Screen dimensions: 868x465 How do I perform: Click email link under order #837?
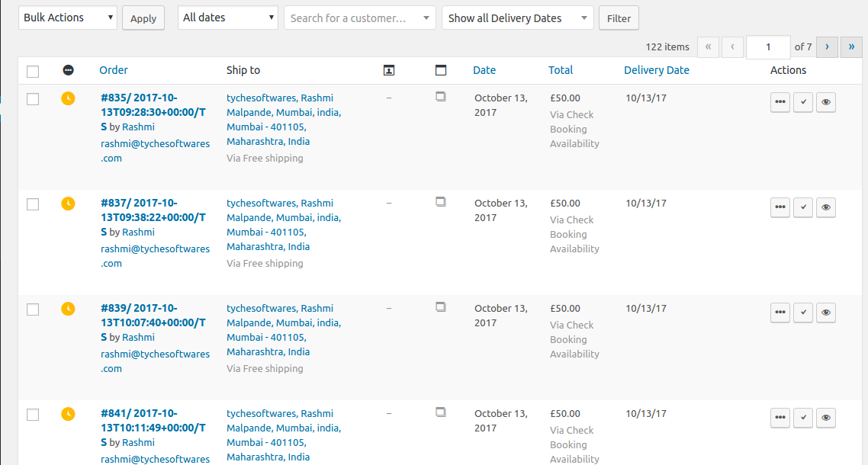click(155, 256)
